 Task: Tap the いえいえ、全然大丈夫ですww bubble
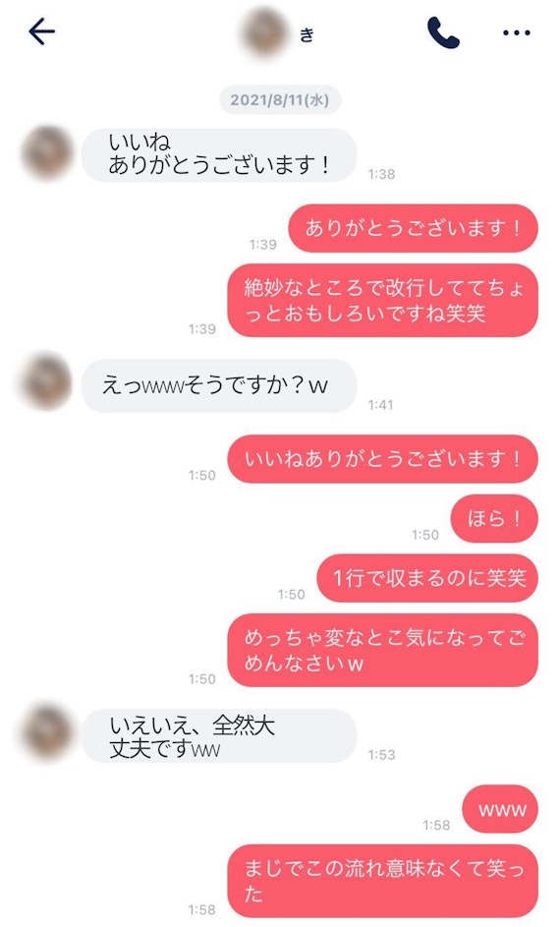pos(219,735)
